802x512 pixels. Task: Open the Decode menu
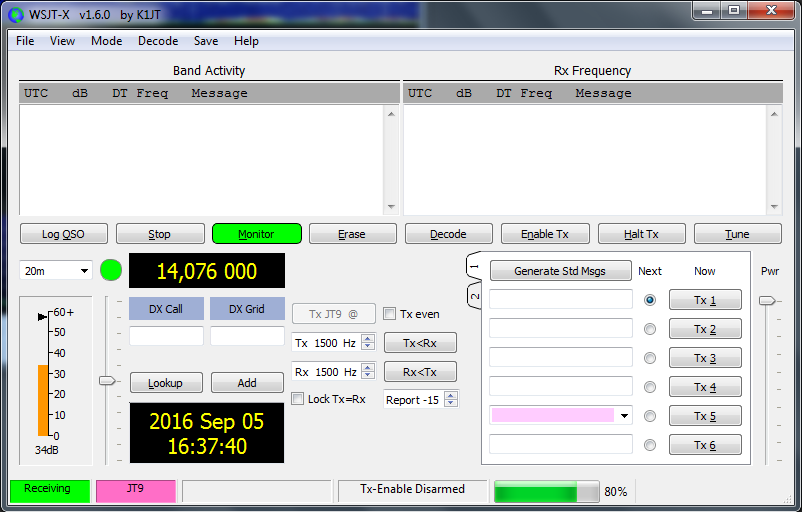click(158, 41)
